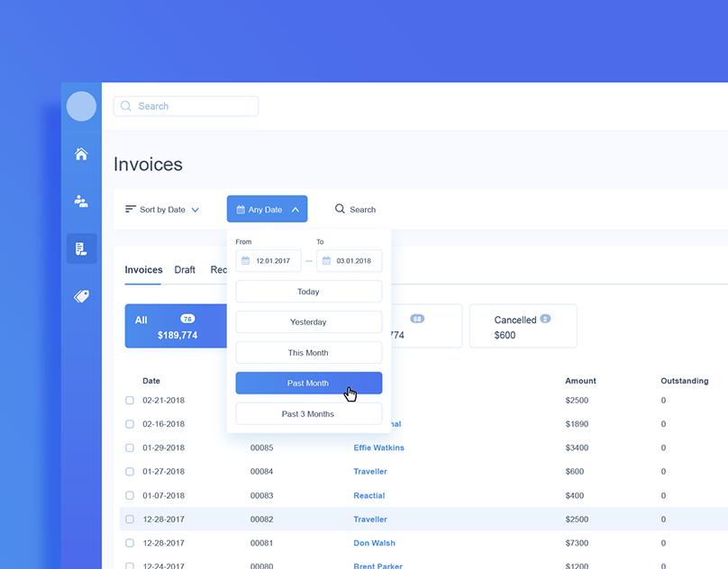The width and height of the screenshot is (728, 569).
Task: Click the Outstanding column header
Action: pos(685,381)
